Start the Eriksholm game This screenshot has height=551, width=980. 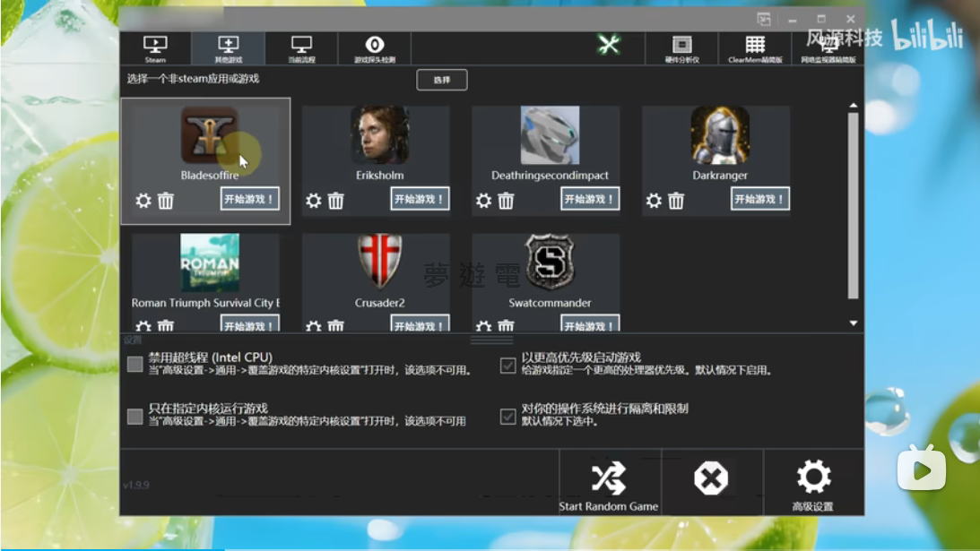(x=420, y=199)
